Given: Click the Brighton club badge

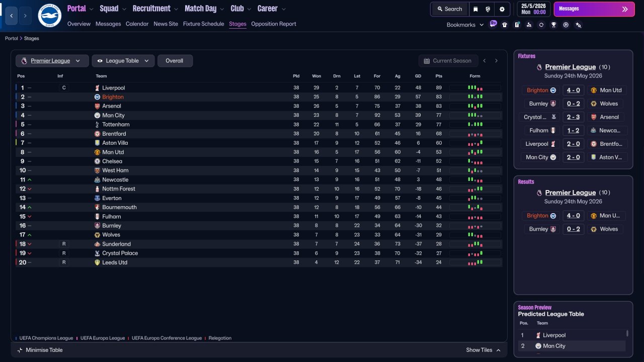Looking at the screenshot, I should point(49,16).
